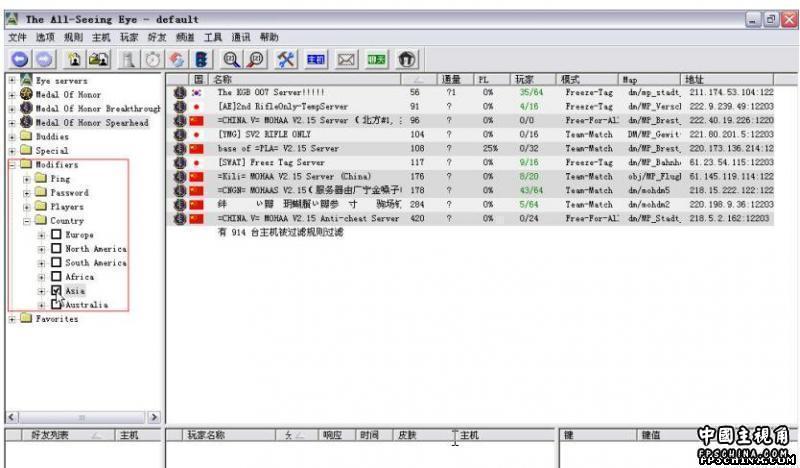Viewport: 800px width, 468px height.
Task: Enable the Africa country checkbox
Action: pos(57,277)
